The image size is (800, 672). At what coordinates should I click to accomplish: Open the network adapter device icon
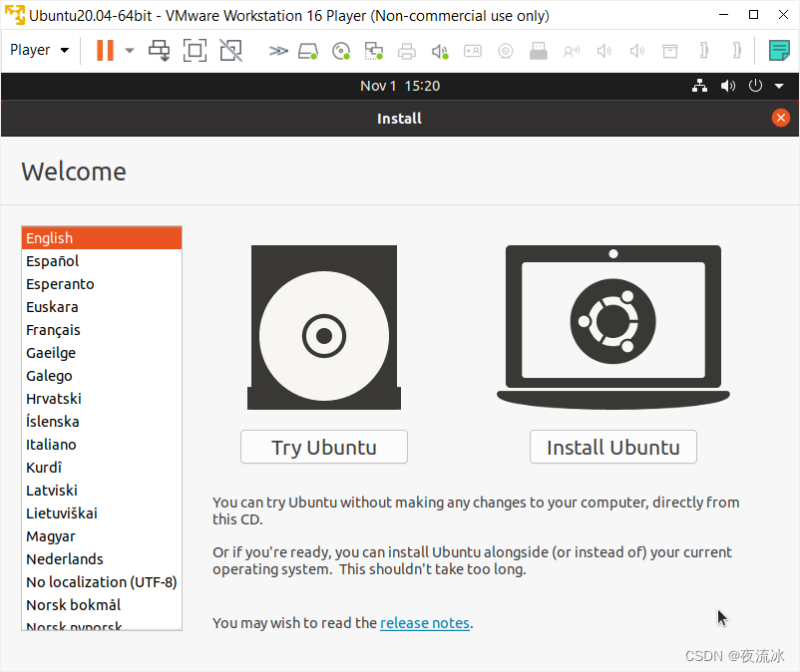coord(374,51)
